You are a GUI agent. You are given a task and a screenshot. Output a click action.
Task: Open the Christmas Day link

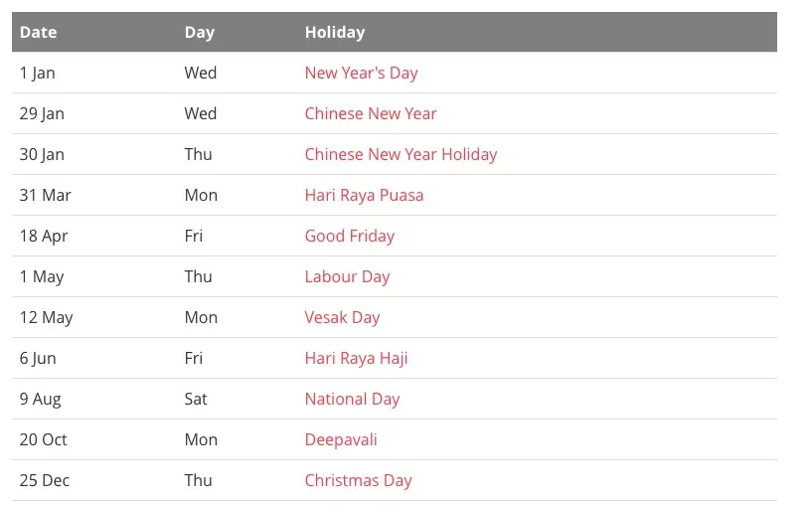point(359,480)
